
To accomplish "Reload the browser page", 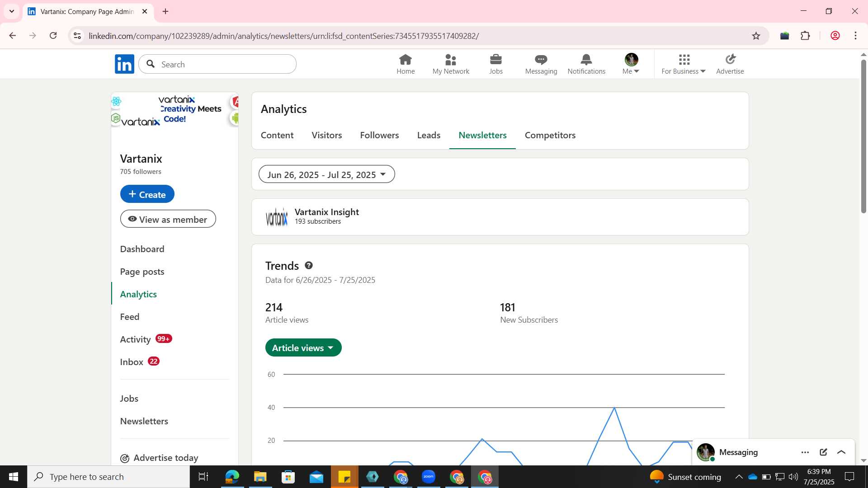I will point(53,36).
